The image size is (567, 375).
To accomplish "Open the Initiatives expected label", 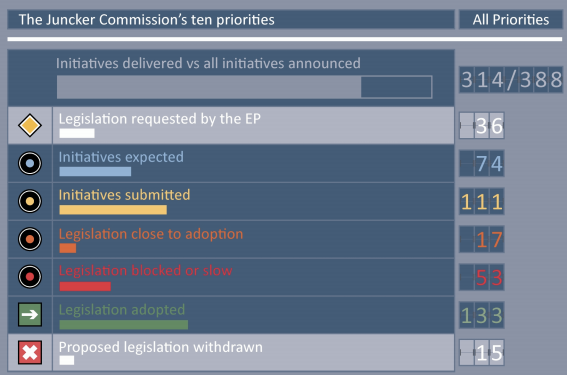I will click(x=121, y=157).
